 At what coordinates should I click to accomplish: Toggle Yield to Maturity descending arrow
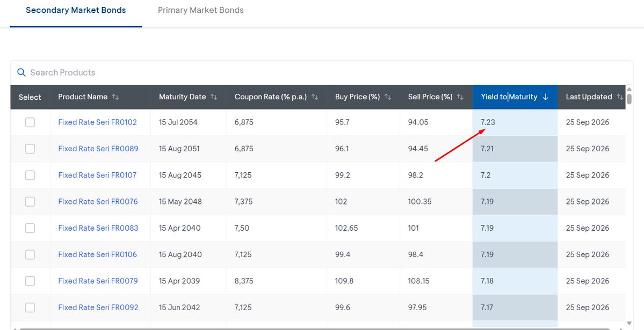[x=545, y=97]
